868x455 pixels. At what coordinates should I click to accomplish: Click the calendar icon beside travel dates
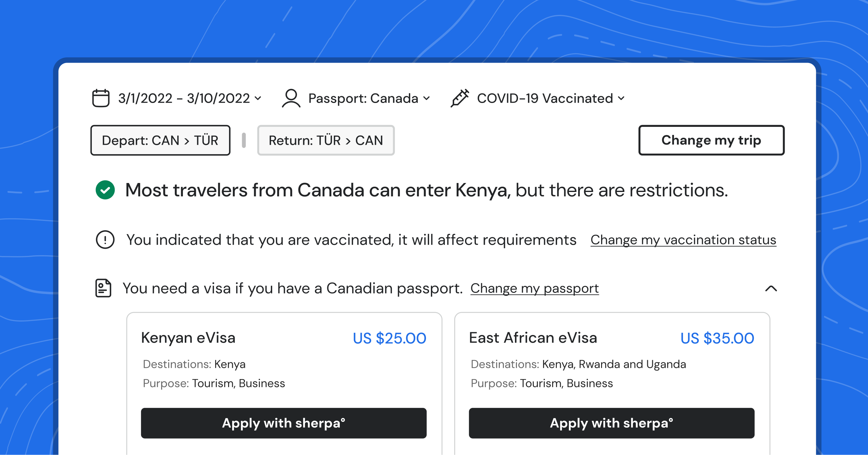101,98
